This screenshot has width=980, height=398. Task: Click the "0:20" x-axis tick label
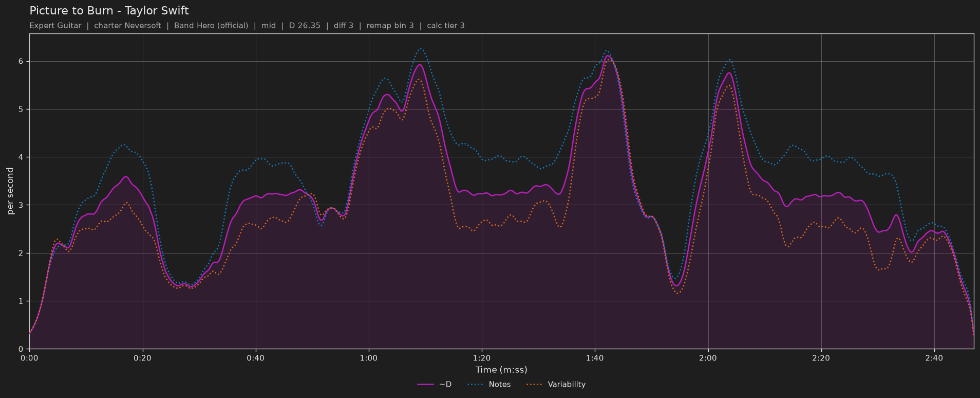click(143, 358)
